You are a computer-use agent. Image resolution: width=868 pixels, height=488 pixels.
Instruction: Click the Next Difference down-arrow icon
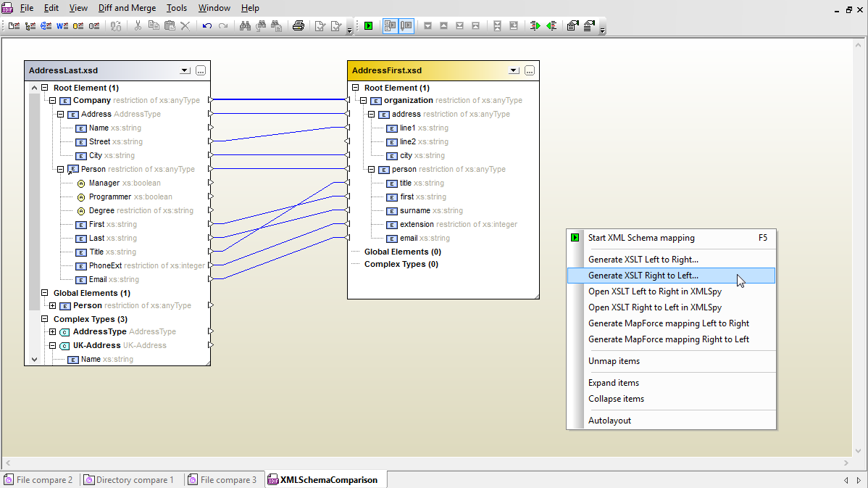428,25
